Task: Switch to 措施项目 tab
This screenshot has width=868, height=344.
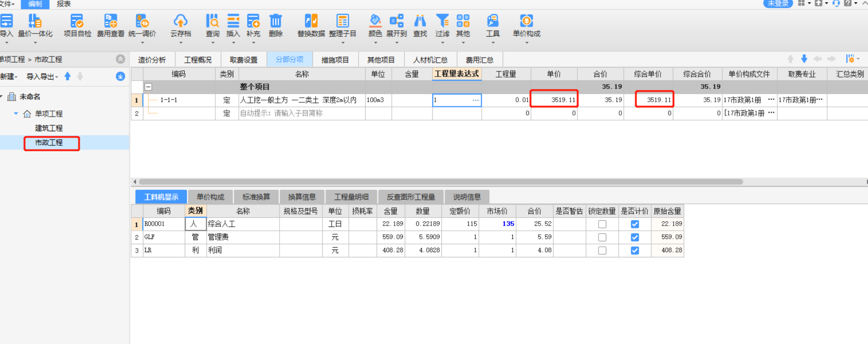Action: pyautogui.click(x=335, y=60)
